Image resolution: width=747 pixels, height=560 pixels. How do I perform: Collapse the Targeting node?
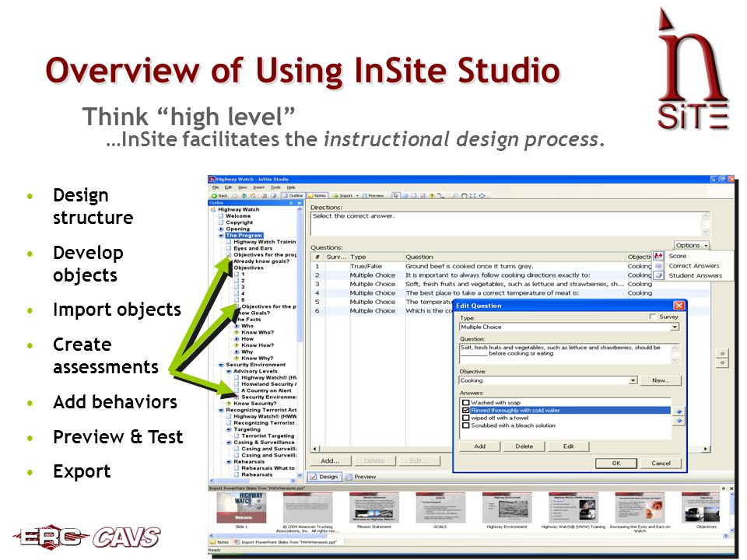229,429
